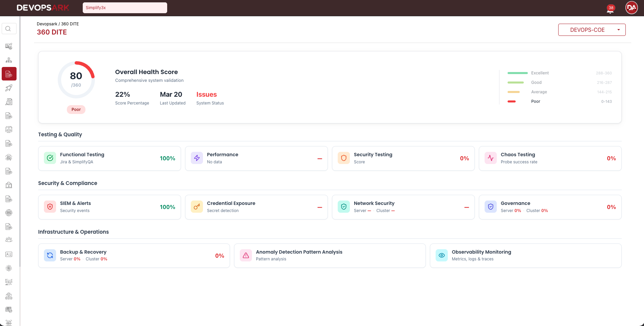Click the red Issues system status link
The width and height of the screenshot is (644, 326).
click(x=206, y=94)
